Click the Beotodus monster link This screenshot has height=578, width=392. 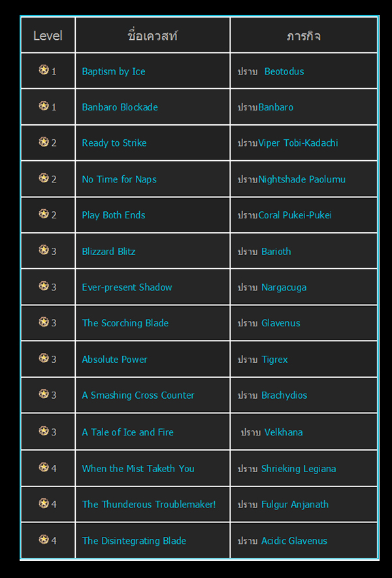coord(284,71)
